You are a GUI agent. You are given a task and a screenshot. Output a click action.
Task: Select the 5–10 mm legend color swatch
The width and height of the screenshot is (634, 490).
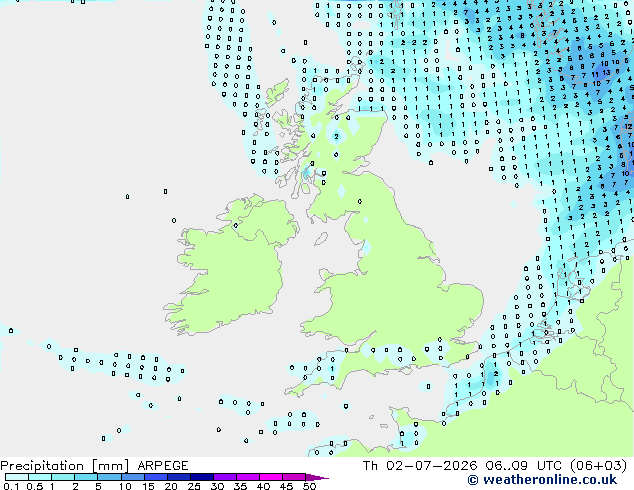(109, 477)
